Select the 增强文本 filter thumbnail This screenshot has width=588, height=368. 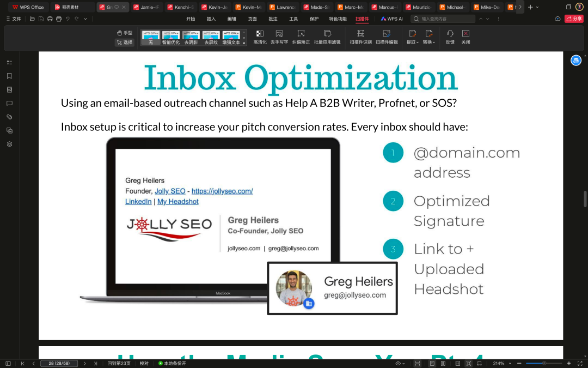tap(231, 38)
